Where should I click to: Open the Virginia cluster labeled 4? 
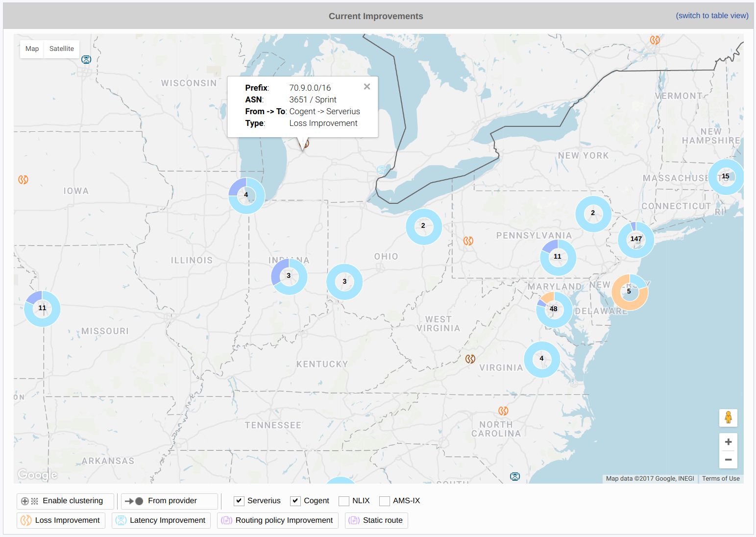[x=542, y=359]
